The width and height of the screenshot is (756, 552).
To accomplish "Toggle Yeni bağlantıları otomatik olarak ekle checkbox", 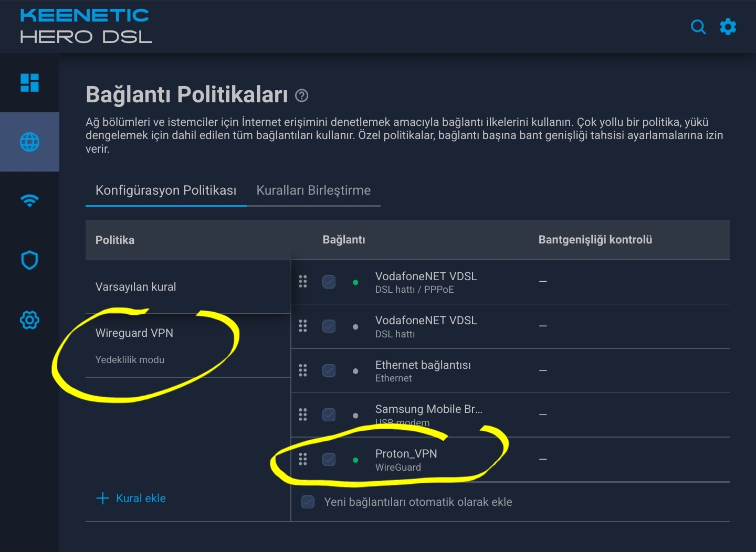I will pos(308,502).
